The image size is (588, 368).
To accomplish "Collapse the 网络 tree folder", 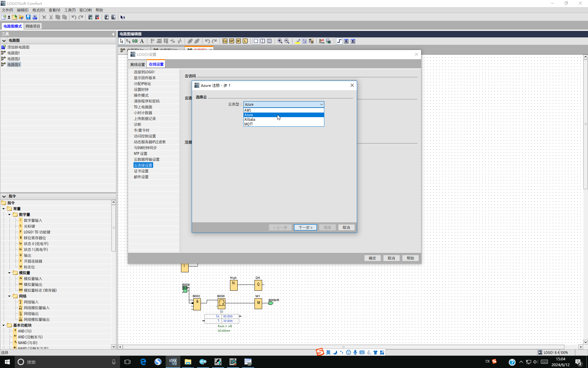I will pyautogui.click(x=9, y=296).
